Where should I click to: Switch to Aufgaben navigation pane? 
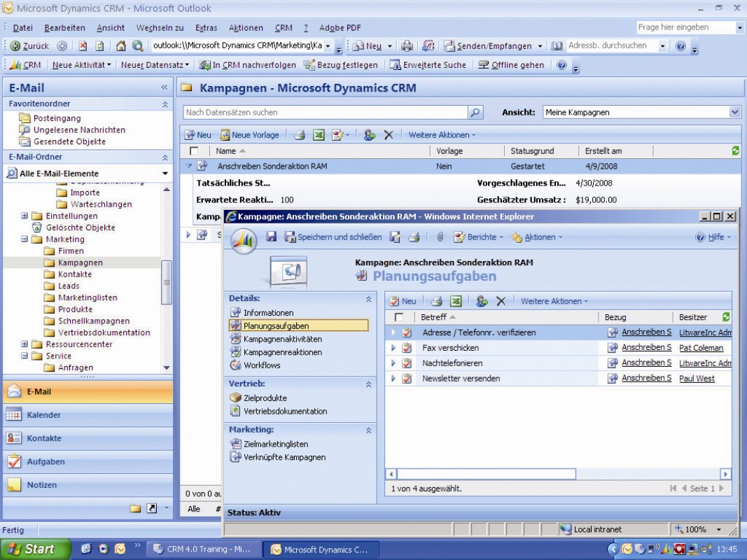click(x=88, y=461)
